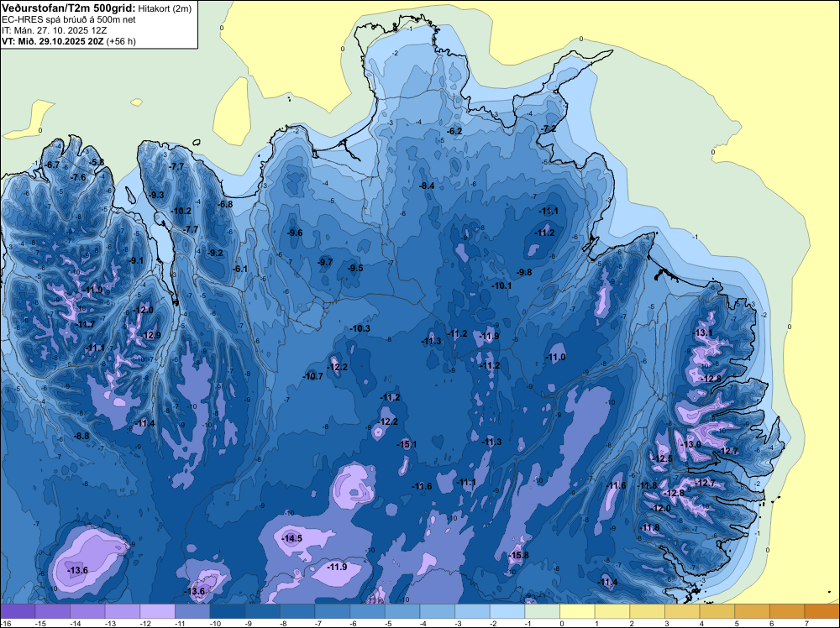Image resolution: width=840 pixels, height=628 pixels.
Task: Click the "-6.8" temperature label
Action: 225,204
